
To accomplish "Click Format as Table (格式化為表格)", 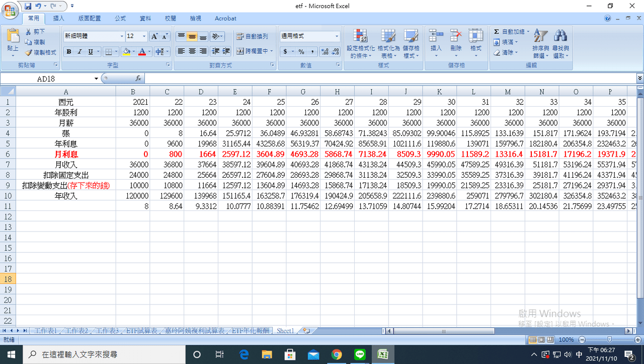I will pyautogui.click(x=388, y=43).
